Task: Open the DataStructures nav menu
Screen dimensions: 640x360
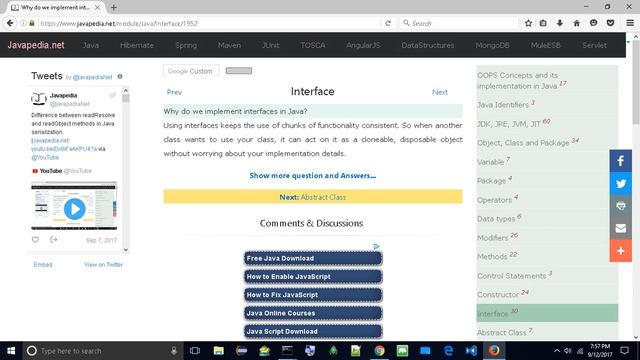Action: [x=428, y=45]
